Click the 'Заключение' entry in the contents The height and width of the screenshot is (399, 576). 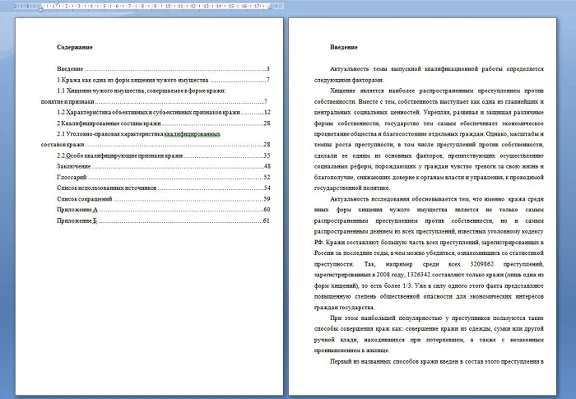(x=163, y=166)
